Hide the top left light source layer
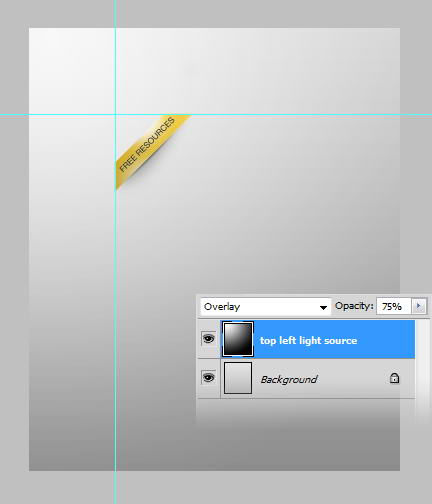The height and width of the screenshot is (504, 432). pyautogui.click(x=209, y=339)
